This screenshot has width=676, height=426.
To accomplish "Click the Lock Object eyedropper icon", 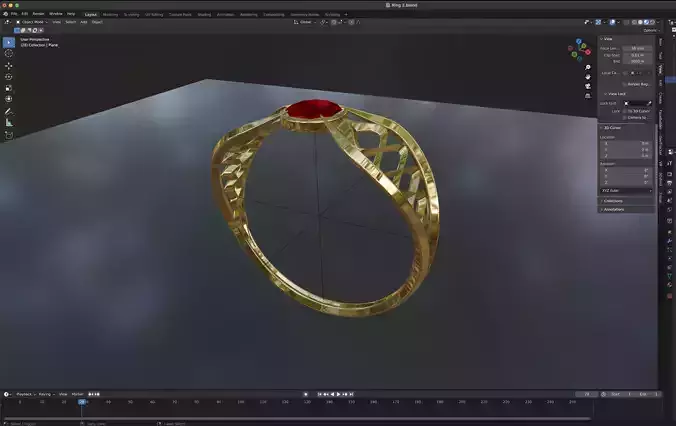I will tap(649, 103).
